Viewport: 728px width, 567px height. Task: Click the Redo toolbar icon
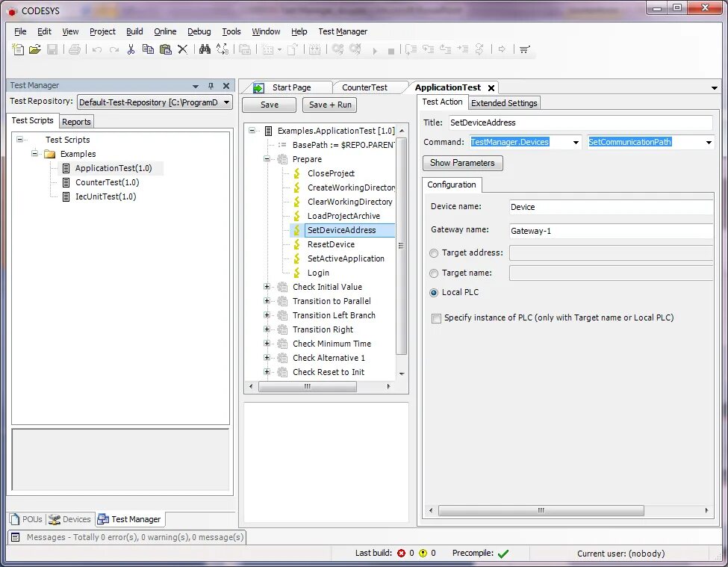coord(113,50)
